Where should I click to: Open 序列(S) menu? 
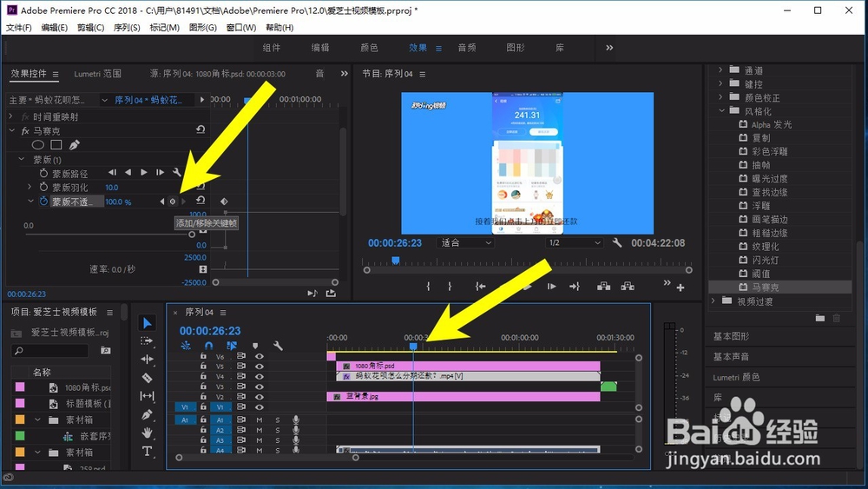click(127, 27)
